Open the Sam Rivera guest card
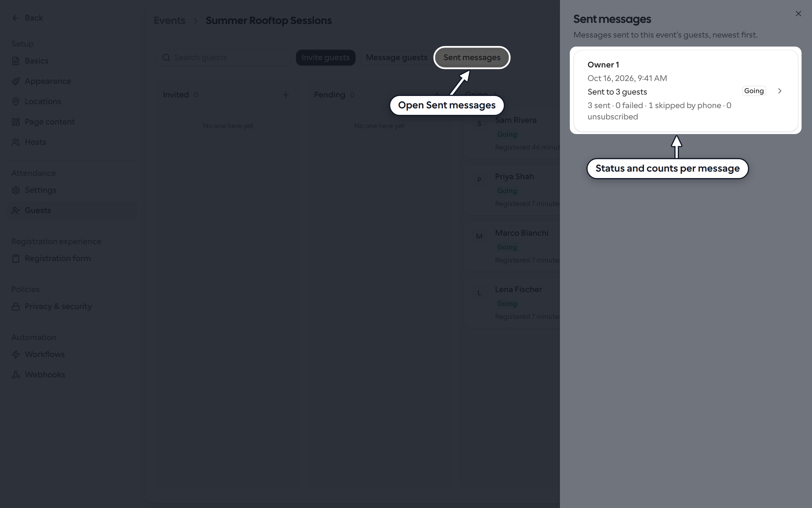The width and height of the screenshot is (812, 508). (512, 133)
